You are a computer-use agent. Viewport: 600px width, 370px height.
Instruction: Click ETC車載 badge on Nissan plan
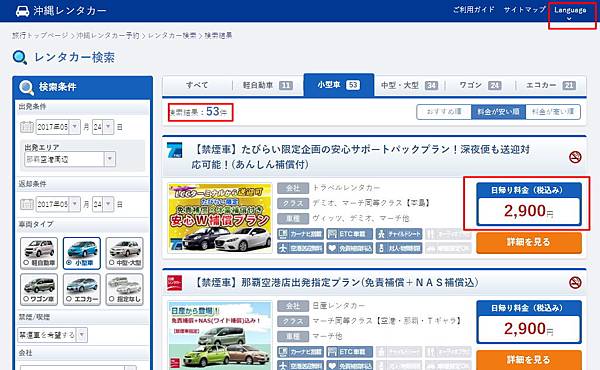coord(350,352)
